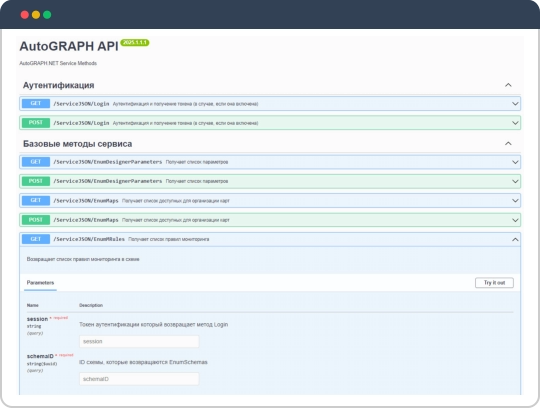Click /ServiceJSON/EnumMaps path in POST row
This screenshot has height=408, width=540.
click(x=86, y=220)
